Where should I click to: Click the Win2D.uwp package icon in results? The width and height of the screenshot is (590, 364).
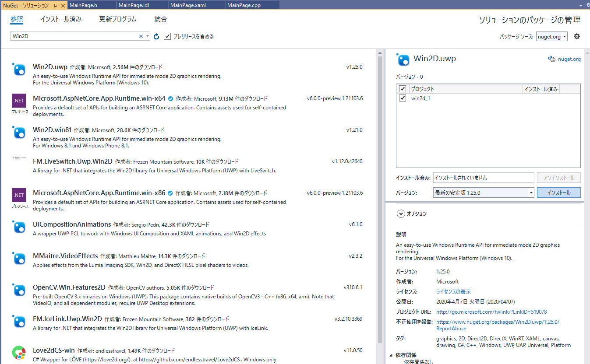coord(19,70)
